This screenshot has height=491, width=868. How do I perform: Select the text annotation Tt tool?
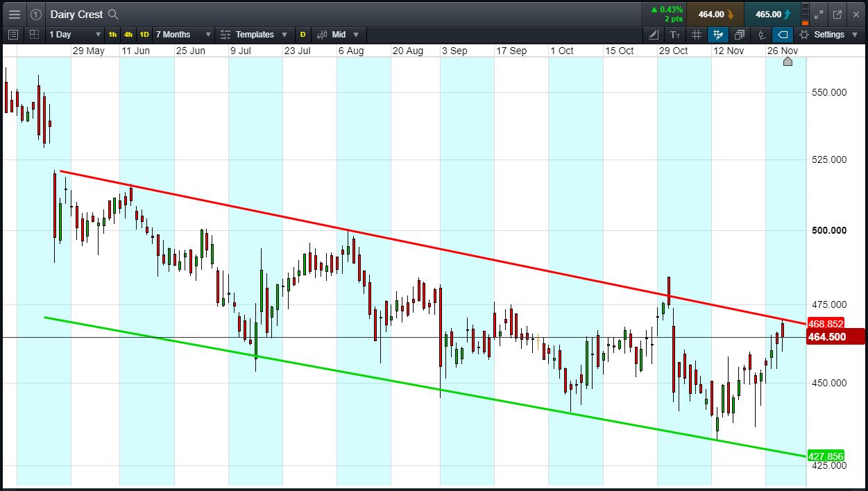pyautogui.click(x=675, y=34)
